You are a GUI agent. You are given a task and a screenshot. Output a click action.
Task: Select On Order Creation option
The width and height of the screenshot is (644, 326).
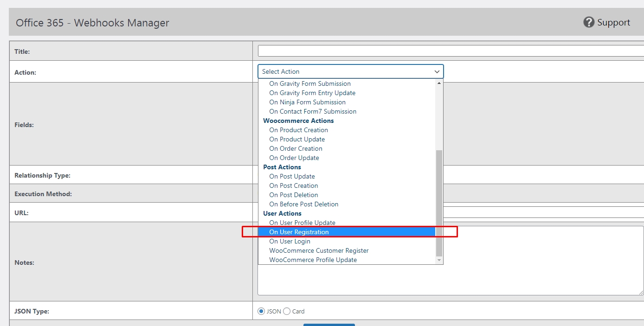point(296,148)
